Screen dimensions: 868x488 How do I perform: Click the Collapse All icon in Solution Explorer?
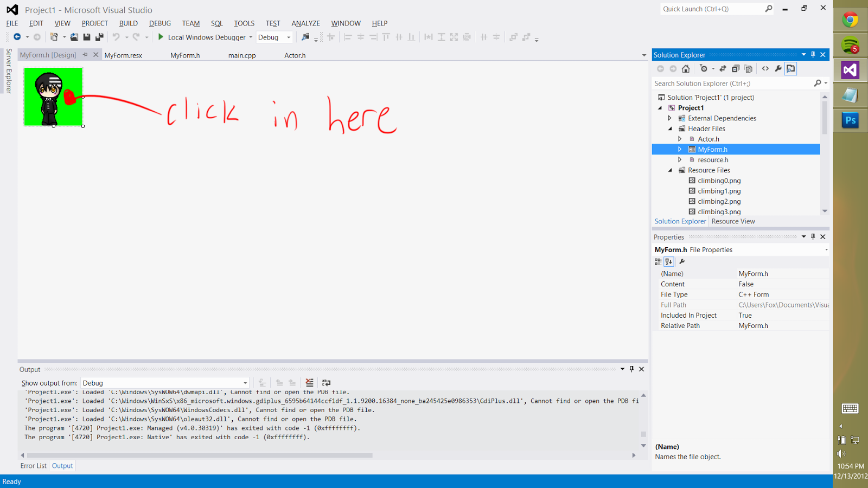[x=735, y=68]
